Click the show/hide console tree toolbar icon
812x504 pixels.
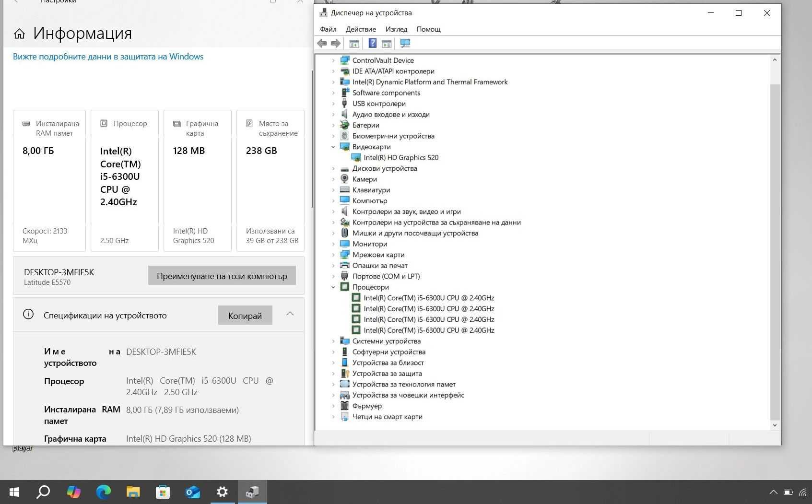354,44
